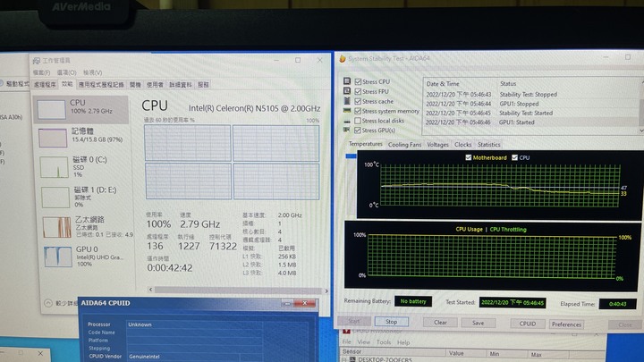Click the Stop button in AIDA64
Image resolution: width=644 pixels, height=362 pixels.
[x=392, y=322]
